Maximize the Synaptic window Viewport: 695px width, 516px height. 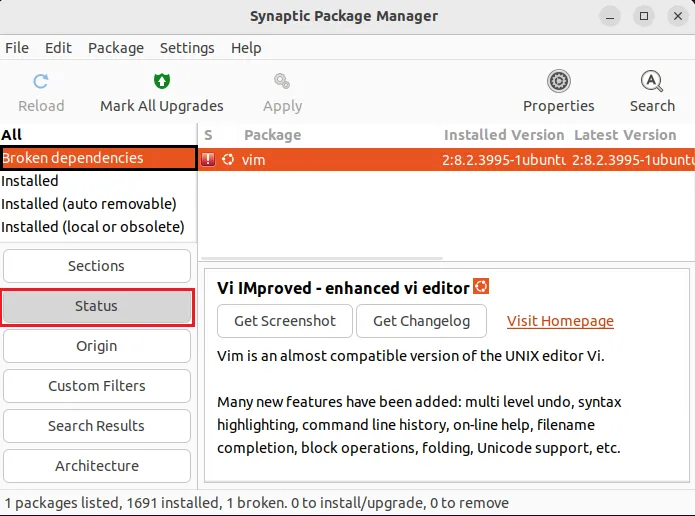(644, 16)
